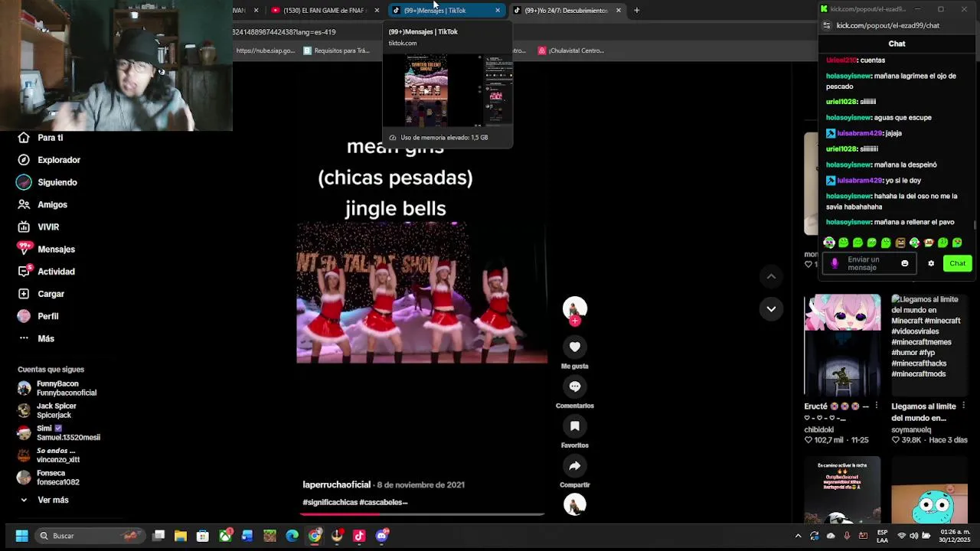Click Enviar un mensaje chat field
The height and width of the screenshot is (551, 980).
[x=869, y=263]
